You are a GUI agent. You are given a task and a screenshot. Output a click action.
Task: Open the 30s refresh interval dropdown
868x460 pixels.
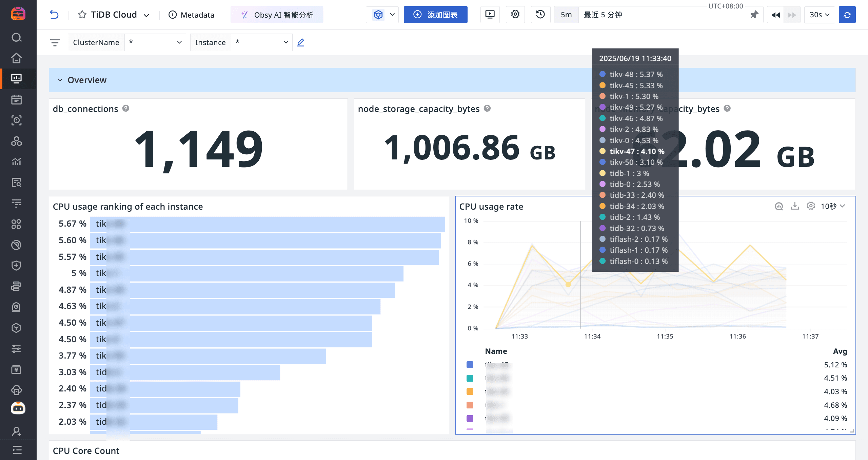click(819, 15)
